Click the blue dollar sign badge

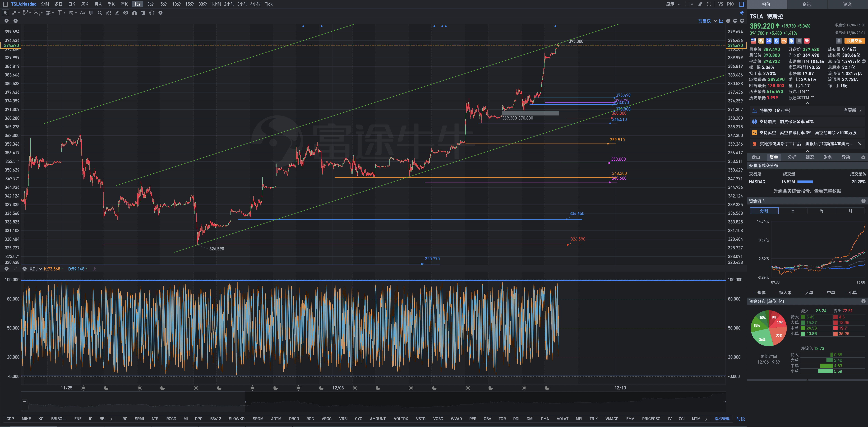click(776, 41)
